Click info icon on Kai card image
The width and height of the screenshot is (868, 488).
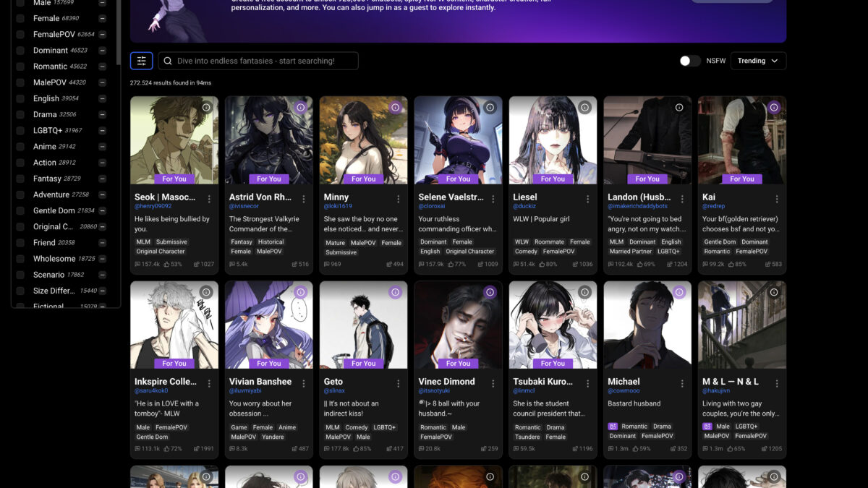tap(774, 108)
